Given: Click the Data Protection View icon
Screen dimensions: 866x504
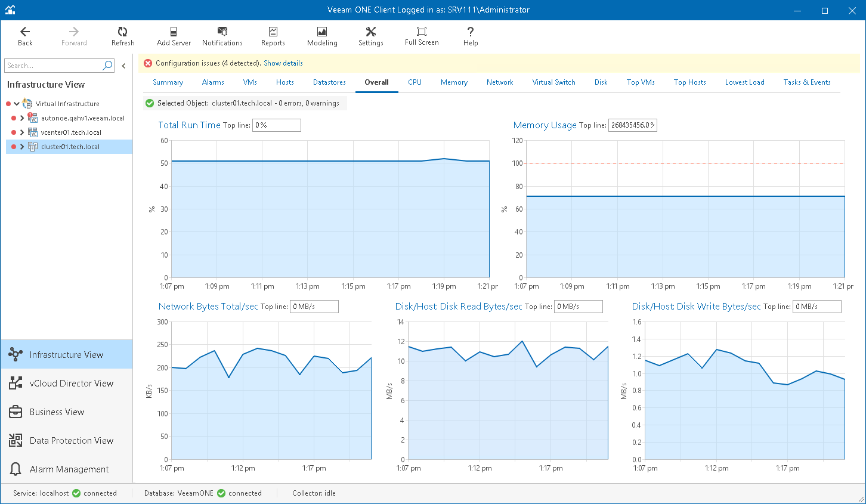Looking at the screenshot, I should [16, 440].
